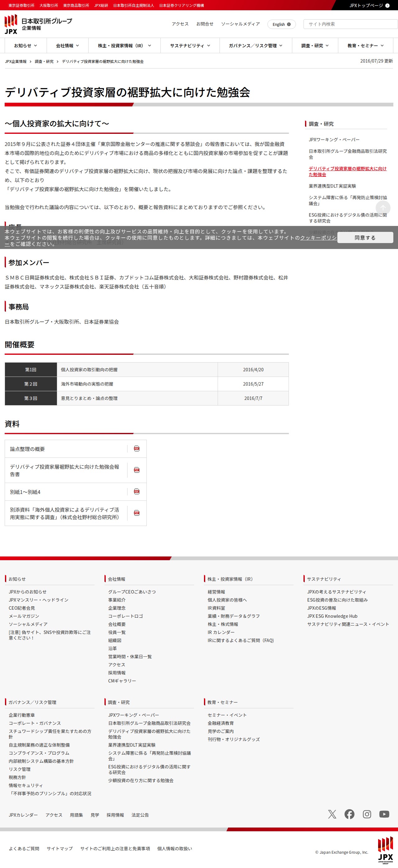Open 日本取引所自主規制法人 in the top bar

[x=133, y=5]
